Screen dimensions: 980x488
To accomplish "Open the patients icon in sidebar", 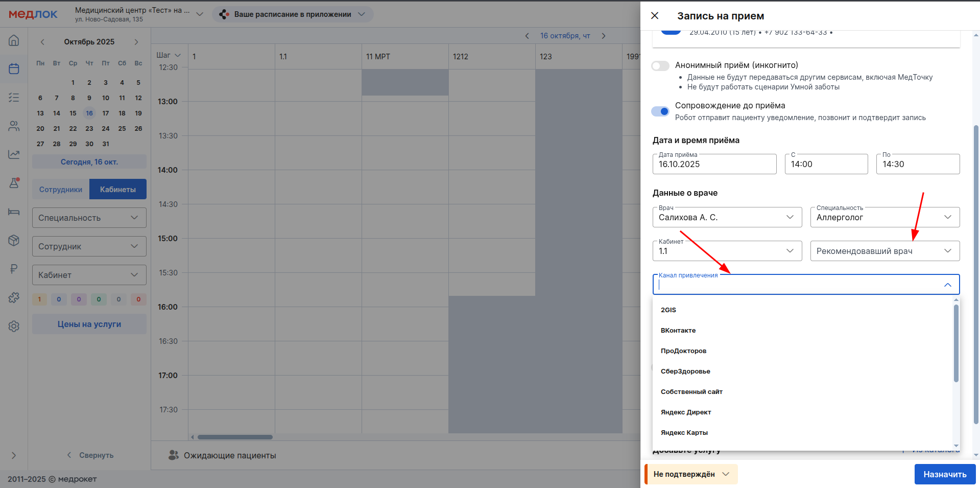I will point(14,126).
